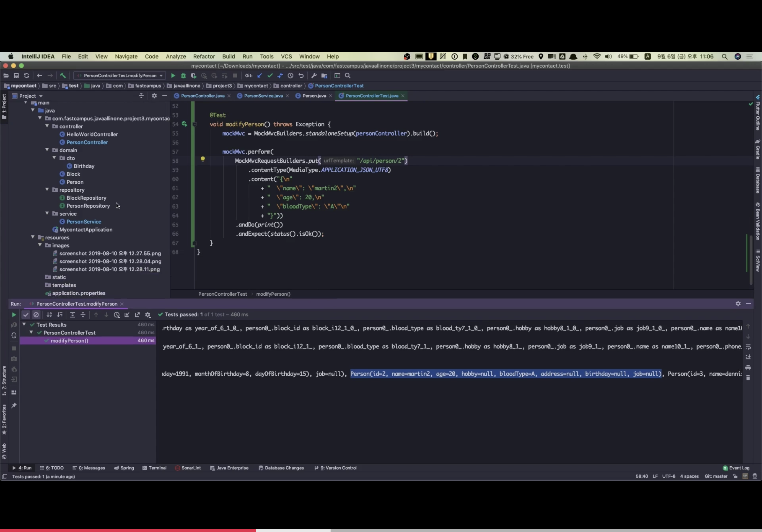Click Git Commit green checkmark icon

[x=270, y=76]
